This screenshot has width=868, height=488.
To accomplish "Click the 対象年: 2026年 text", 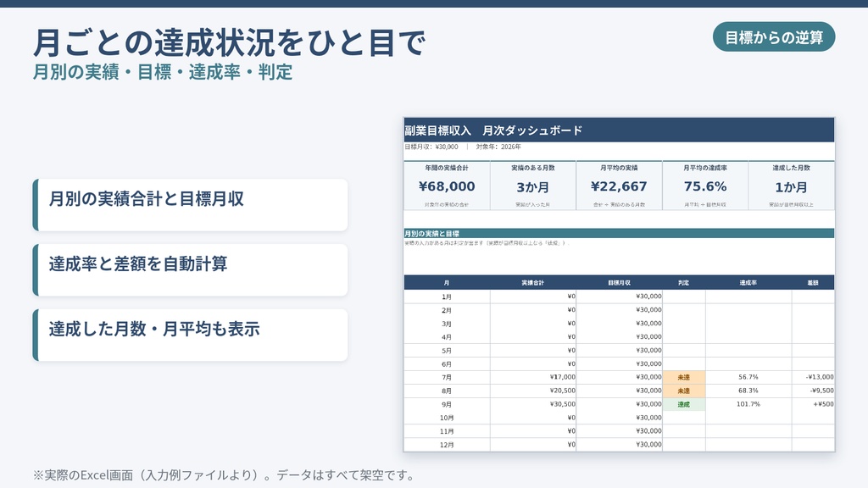I will [498, 147].
